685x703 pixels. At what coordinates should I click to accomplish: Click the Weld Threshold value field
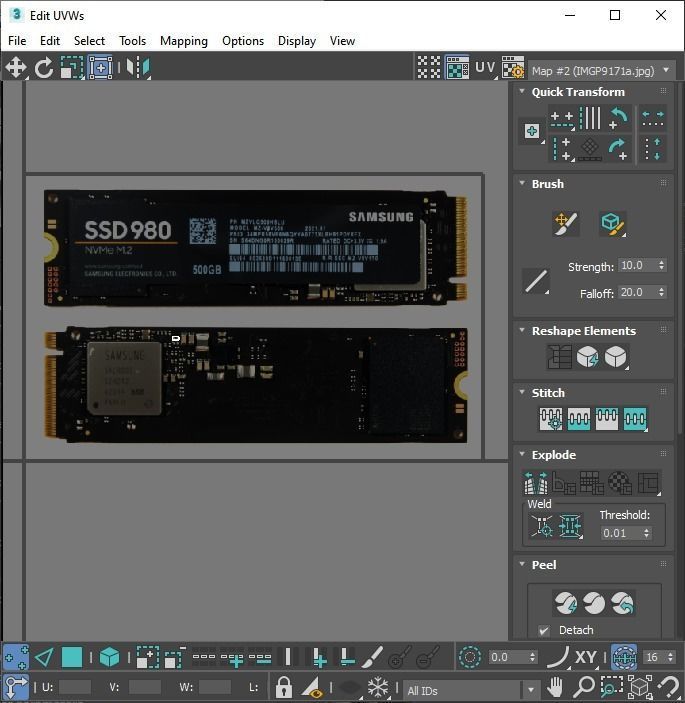click(621, 533)
